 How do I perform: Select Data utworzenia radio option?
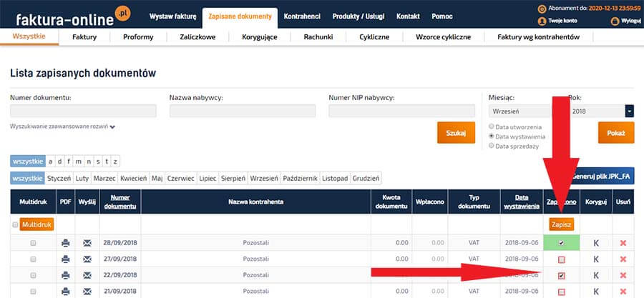(491, 126)
